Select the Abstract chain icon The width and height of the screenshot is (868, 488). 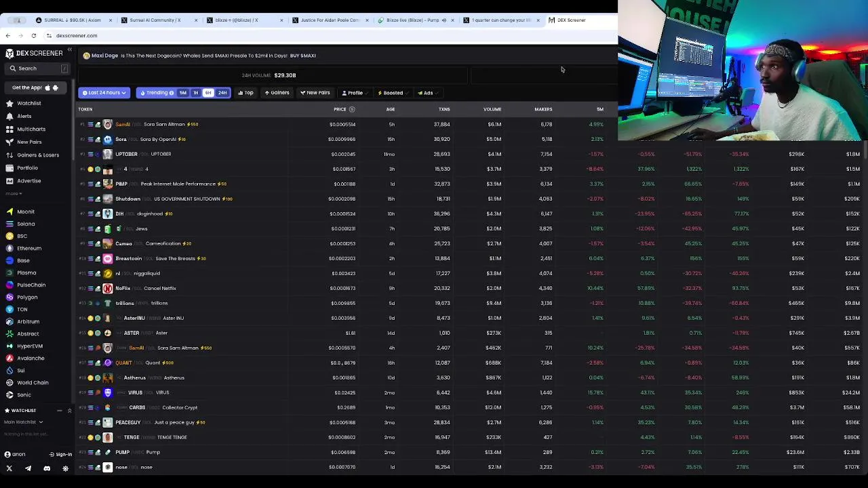[x=9, y=333]
